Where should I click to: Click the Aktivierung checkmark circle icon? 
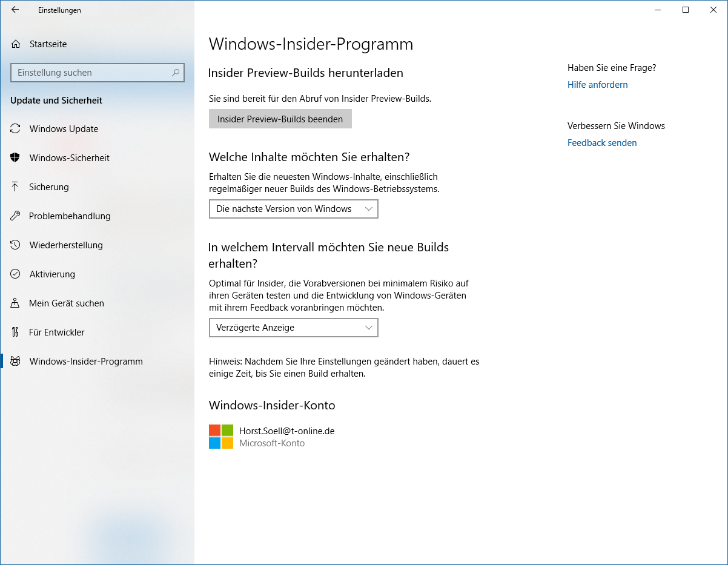16,274
